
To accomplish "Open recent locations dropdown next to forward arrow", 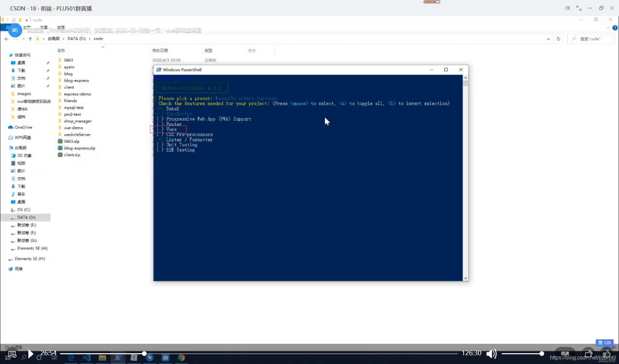I will coord(24,39).
